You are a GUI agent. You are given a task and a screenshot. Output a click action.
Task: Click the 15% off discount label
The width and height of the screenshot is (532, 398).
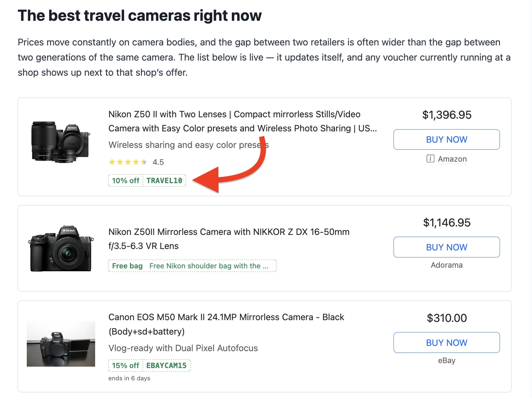point(125,366)
